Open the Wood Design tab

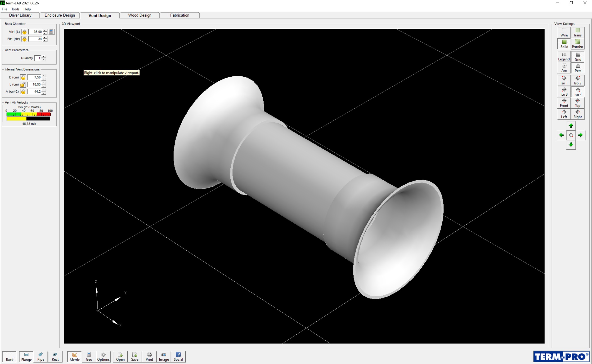click(139, 15)
